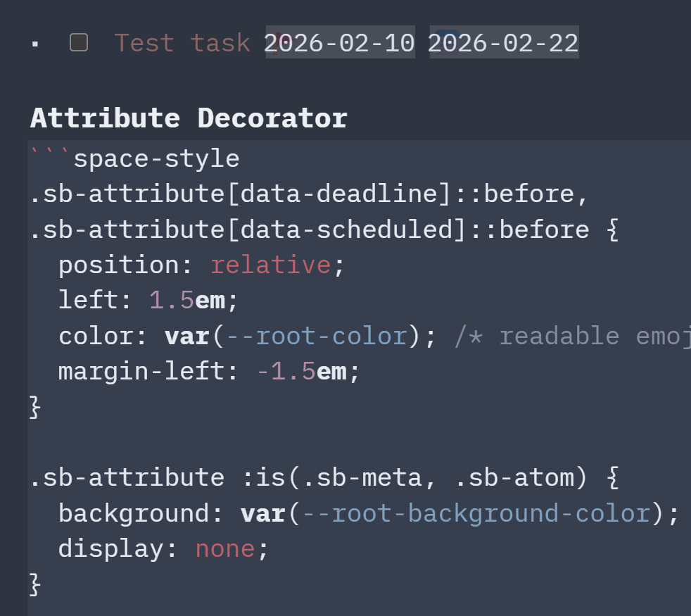Screen dimensions: 691x616
Task: Click the "relative" position value
Action: tap(270, 265)
